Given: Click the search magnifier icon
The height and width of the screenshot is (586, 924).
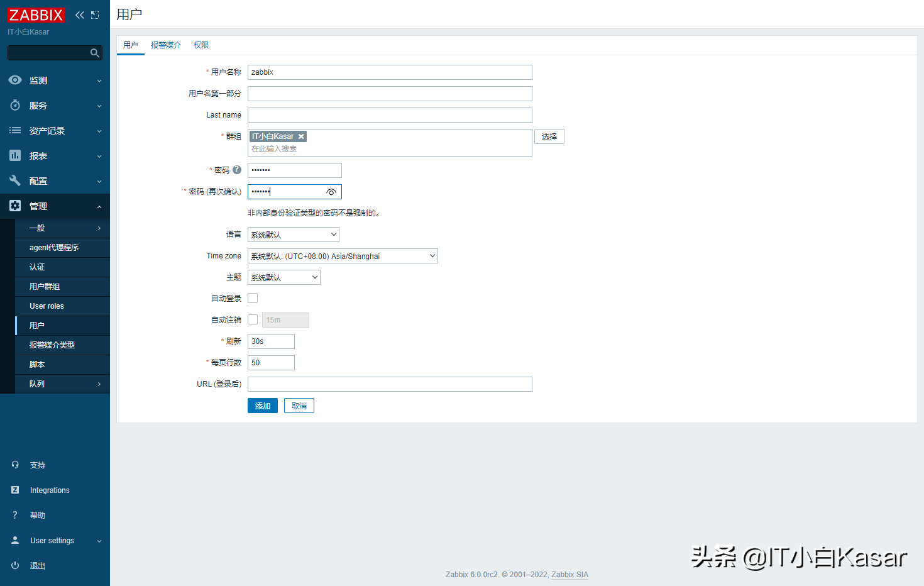Looking at the screenshot, I should pyautogui.click(x=95, y=53).
